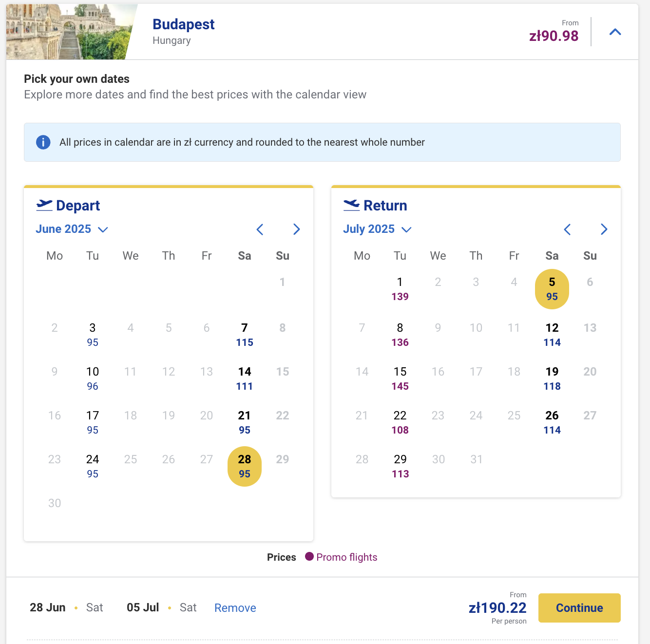Image resolution: width=650 pixels, height=644 pixels.
Task: Open the June 2025 month dropdown
Action: tap(72, 229)
